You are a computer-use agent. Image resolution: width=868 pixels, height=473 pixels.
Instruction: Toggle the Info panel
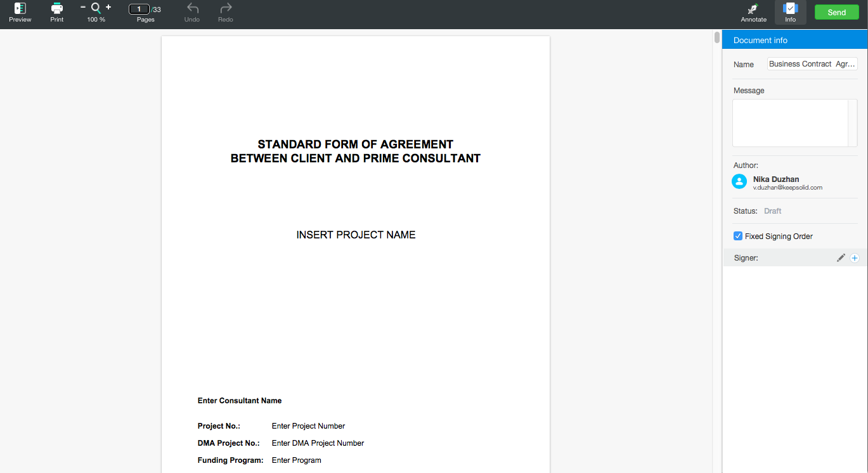[x=791, y=13]
